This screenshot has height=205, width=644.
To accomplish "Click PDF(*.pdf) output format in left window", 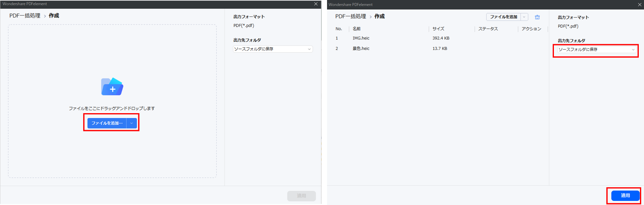I will pyautogui.click(x=244, y=25).
